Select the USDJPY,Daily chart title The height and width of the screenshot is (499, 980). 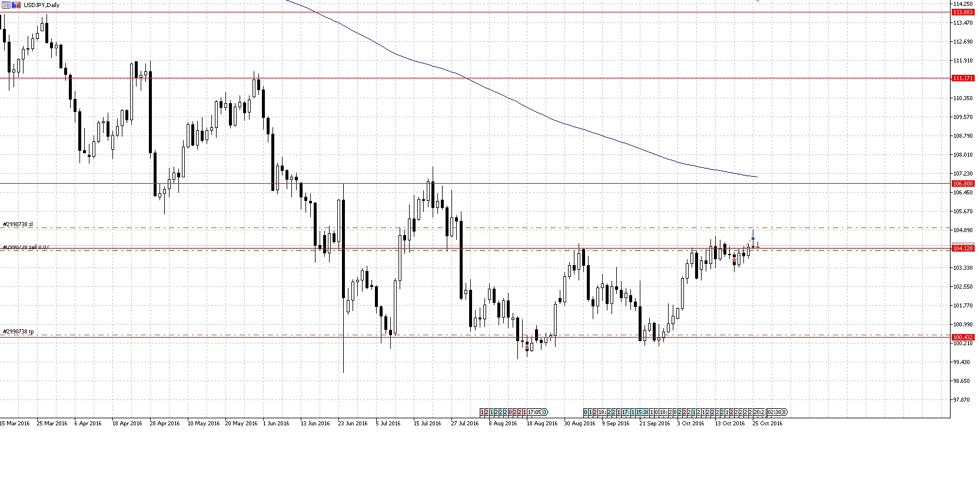point(42,5)
